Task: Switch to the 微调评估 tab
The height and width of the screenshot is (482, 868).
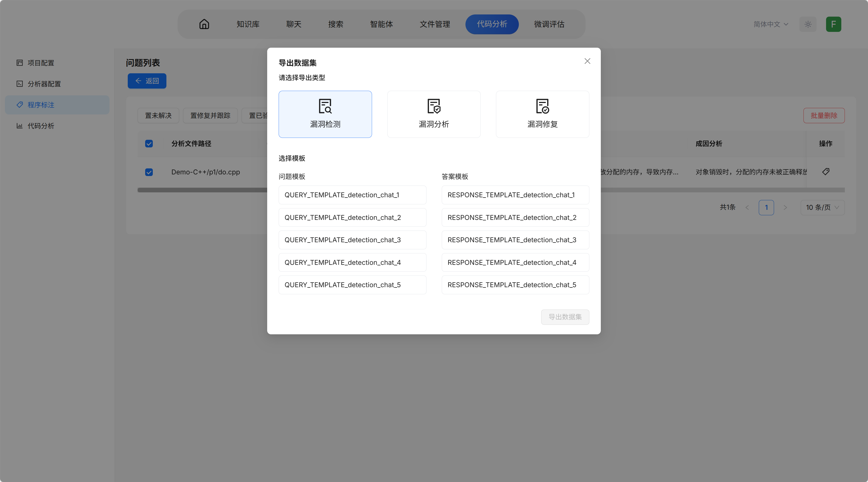Action: [549, 24]
